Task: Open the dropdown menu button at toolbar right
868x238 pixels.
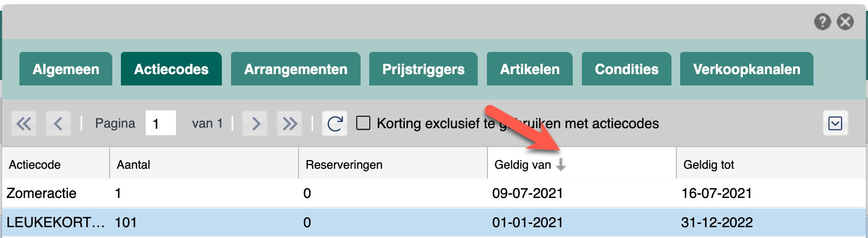Action: coord(835,123)
